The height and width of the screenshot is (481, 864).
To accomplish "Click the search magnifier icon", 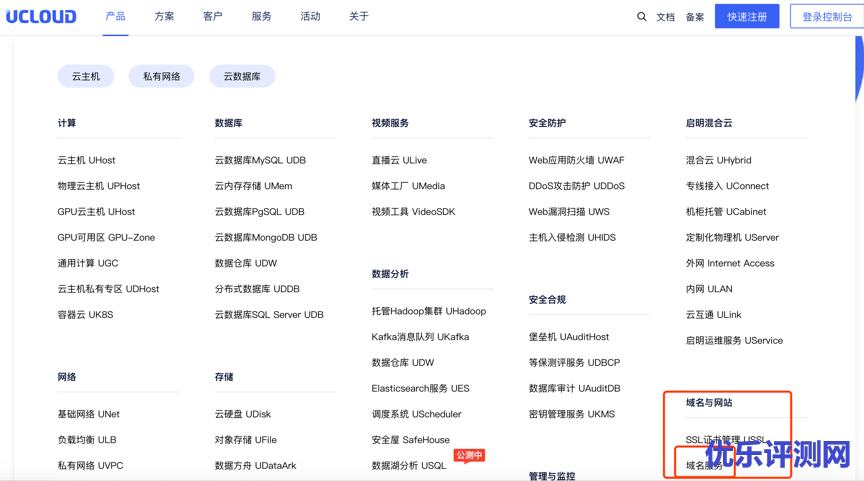I will point(641,17).
